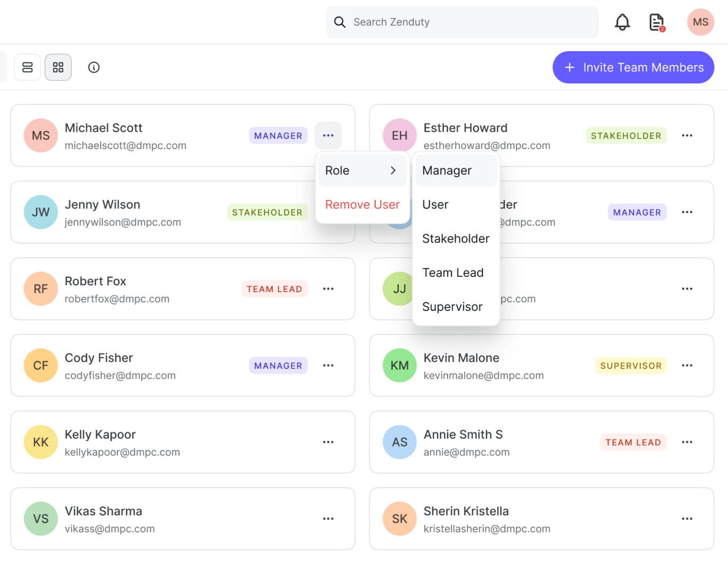Expand the Role submenu chevron
728x569 pixels.
coord(393,170)
